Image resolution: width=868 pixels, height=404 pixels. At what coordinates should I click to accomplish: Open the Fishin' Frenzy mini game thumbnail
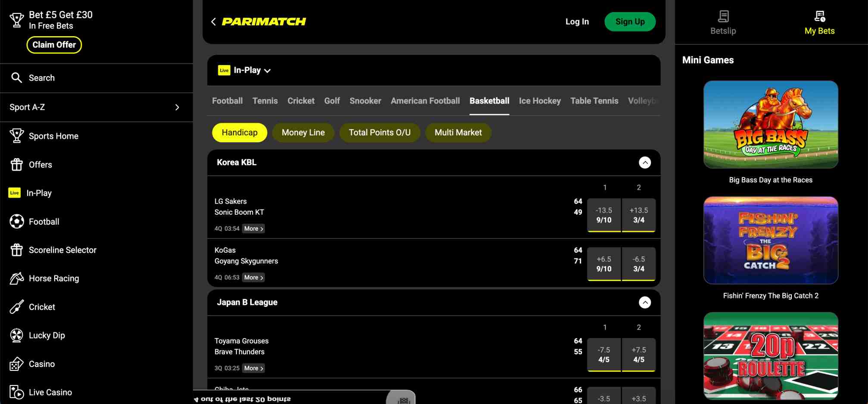coord(771,240)
